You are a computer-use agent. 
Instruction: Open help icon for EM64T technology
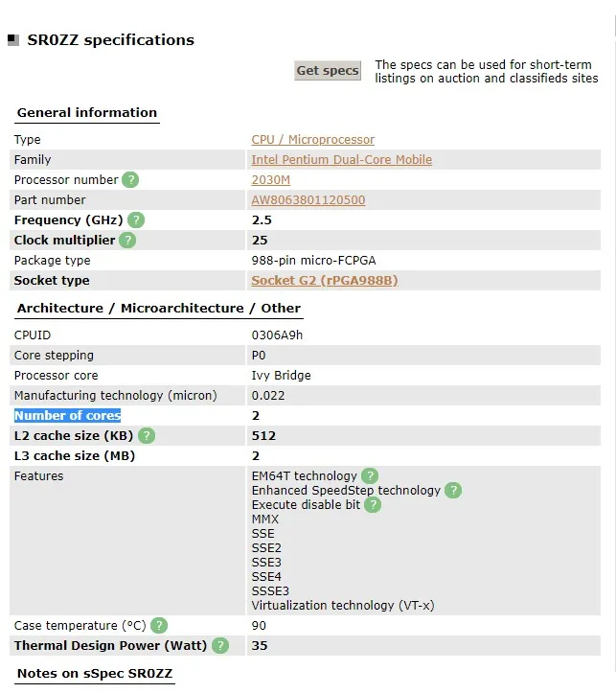click(x=370, y=476)
